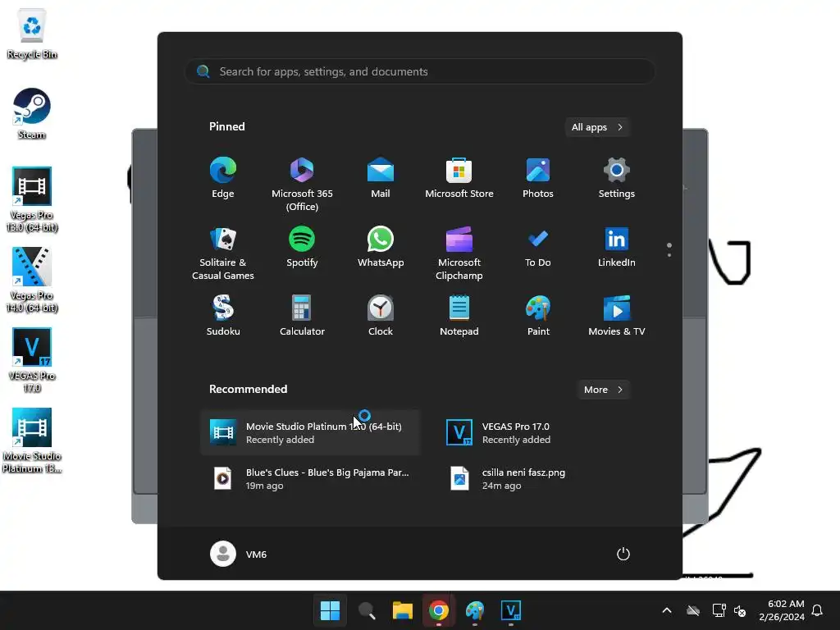Select Movie Studio Platinum desktop shortcut
840x630 pixels.
pyautogui.click(x=32, y=441)
